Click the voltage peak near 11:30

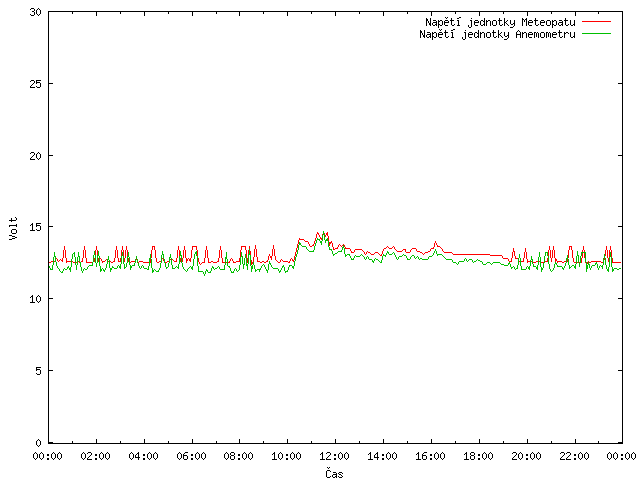324,233
